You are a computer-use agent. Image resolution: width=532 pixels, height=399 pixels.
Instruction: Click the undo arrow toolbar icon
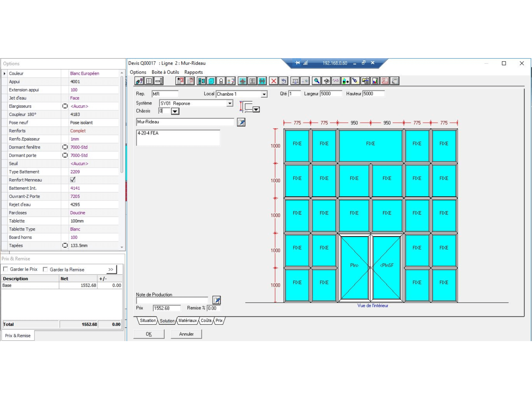(x=283, y=81)
